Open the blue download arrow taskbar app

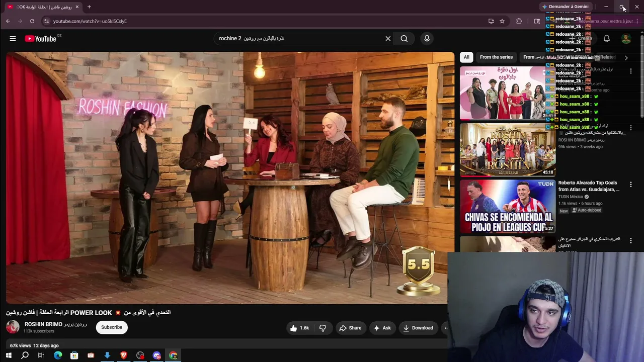(x=107, y=355)
